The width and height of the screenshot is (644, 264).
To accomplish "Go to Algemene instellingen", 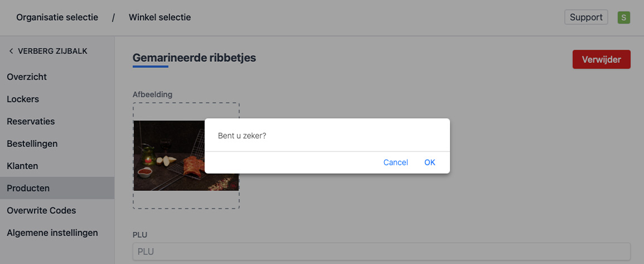I will pos(52,233).
